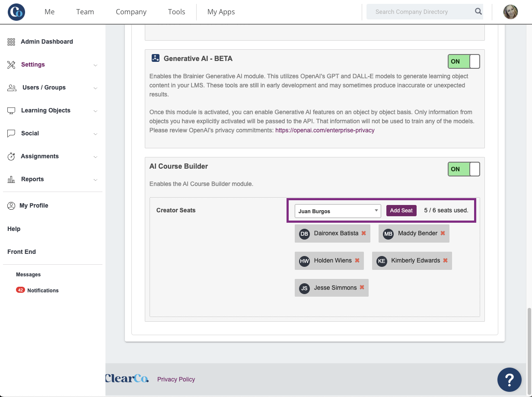Open the Privacy Policy footer link
The image size is (532, 397).
[x=176, y=379]
